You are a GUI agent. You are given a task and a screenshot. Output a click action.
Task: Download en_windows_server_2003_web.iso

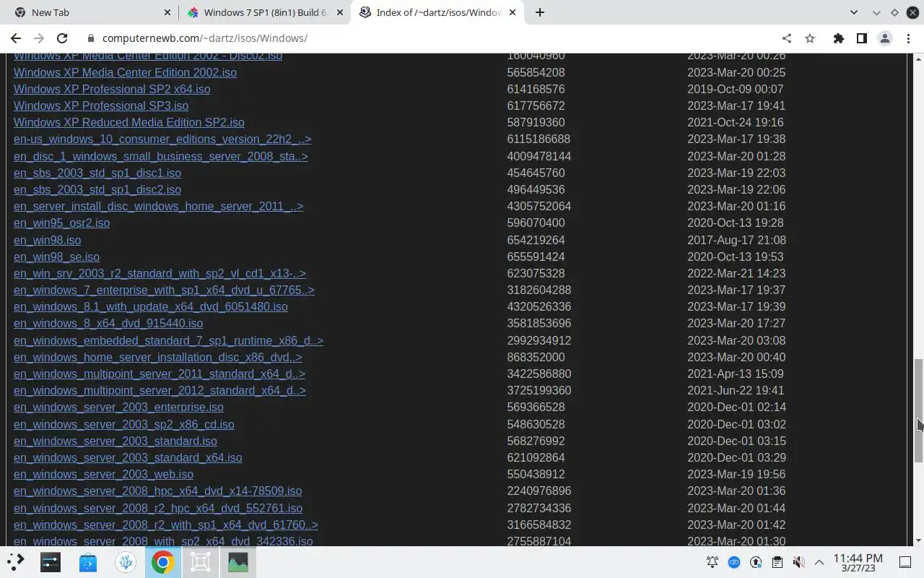click(103, 474)
